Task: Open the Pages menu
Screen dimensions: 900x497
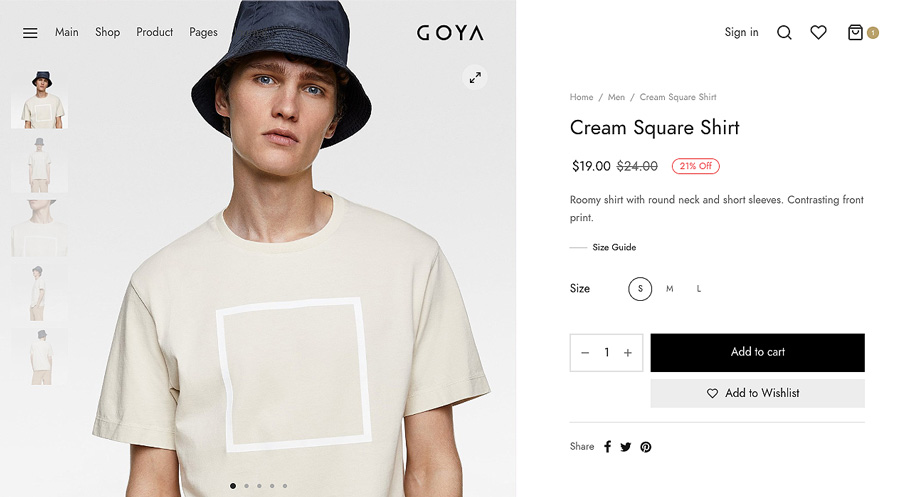Action: tap(203, 32)
